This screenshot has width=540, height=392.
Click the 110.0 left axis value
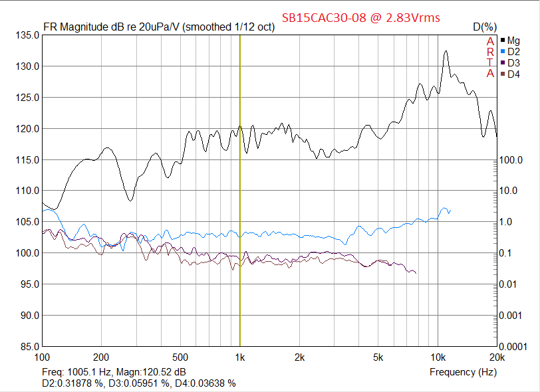[27, 190]
